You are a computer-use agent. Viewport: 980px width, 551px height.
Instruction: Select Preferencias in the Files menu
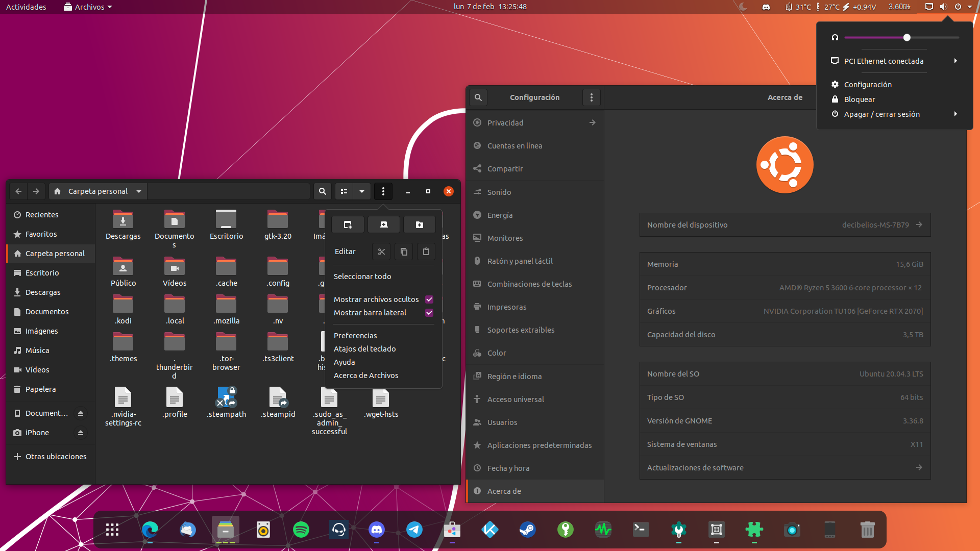(355, 336)
